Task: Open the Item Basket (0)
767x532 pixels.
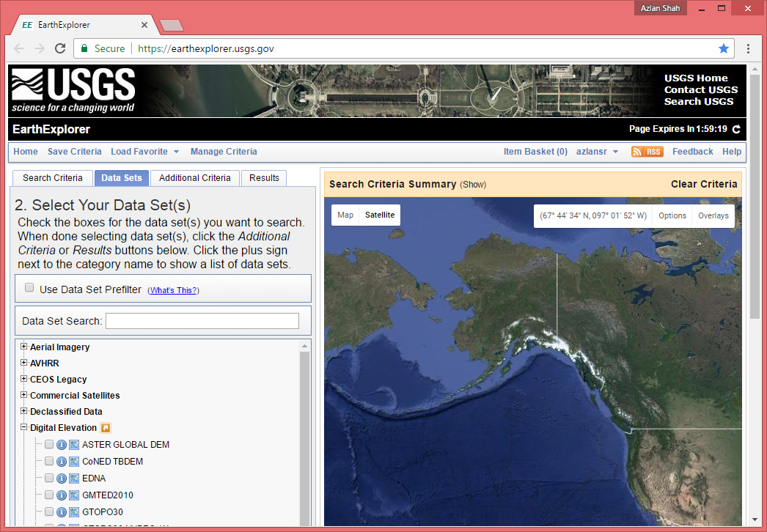Action: [535, 152]
